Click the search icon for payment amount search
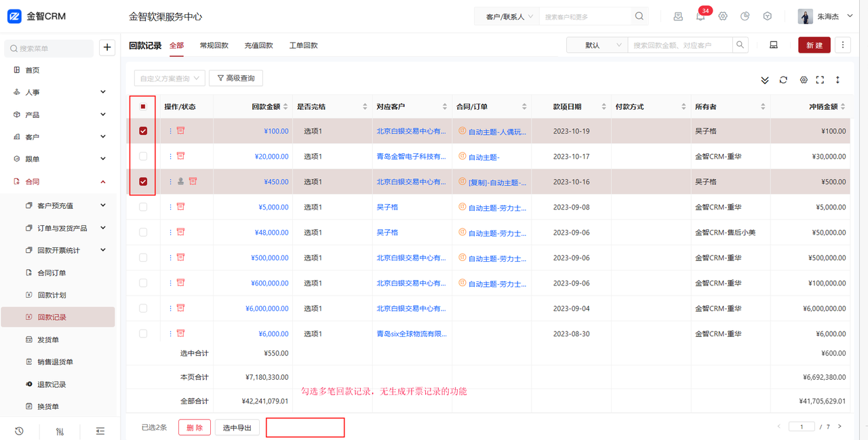The image size is (868, 440). pos(741,45)
